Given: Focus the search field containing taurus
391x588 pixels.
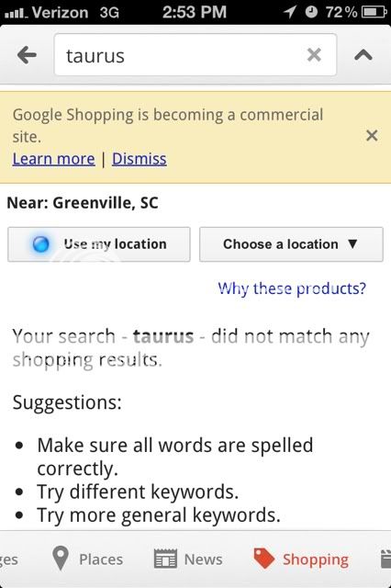Looking at the screenshot, I should point(195,55).
